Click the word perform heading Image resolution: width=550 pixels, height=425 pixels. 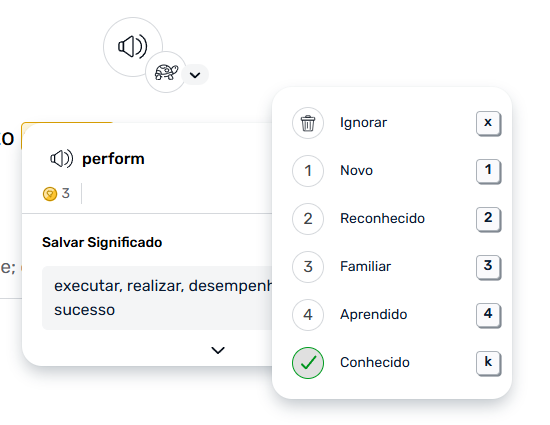[113, 159]
